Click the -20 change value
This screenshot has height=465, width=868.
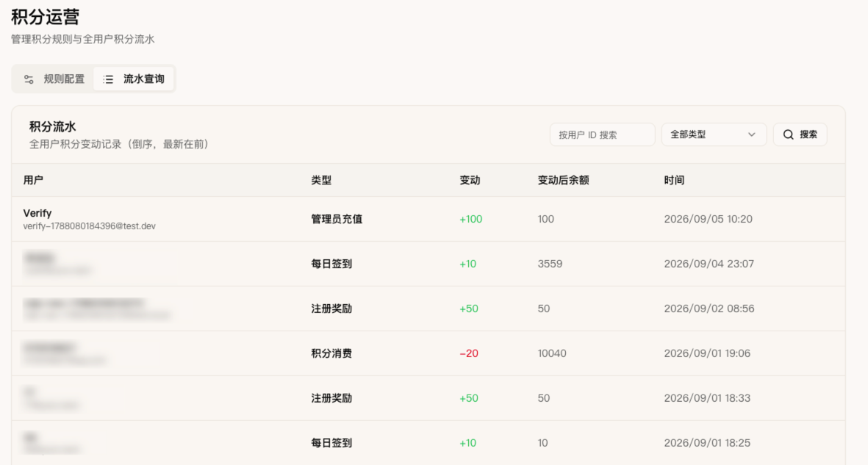[469, 354]
